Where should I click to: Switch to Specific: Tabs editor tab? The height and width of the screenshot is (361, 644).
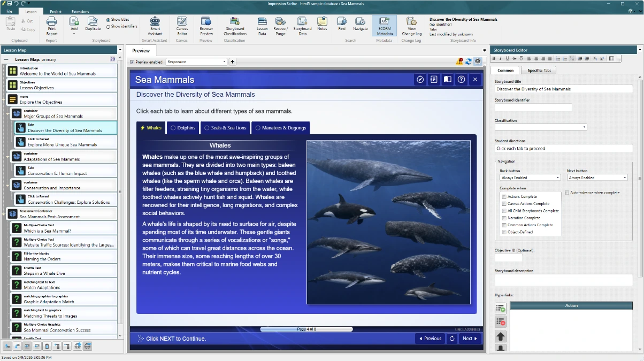click(539, 70)
